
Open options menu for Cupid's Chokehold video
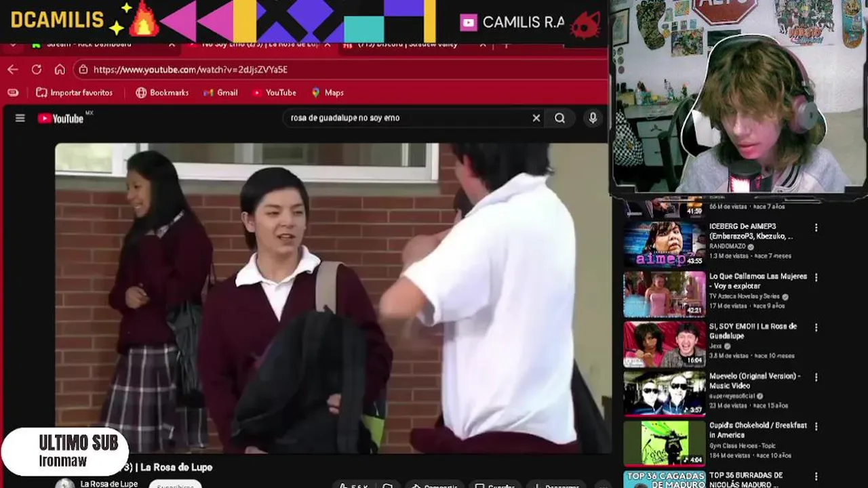click(816, 427)
